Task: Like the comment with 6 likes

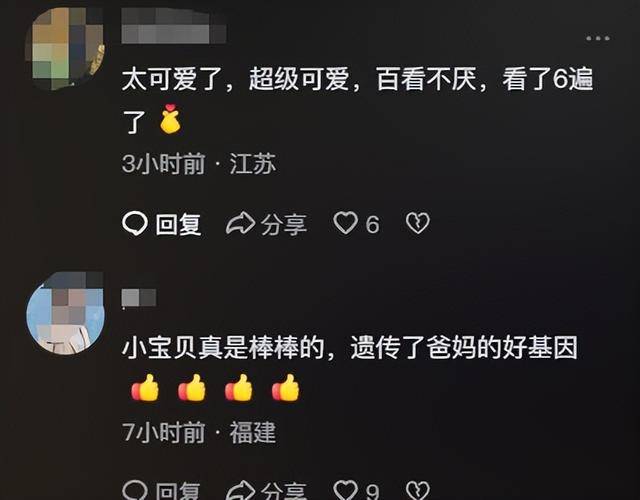Action: [345, 223]
